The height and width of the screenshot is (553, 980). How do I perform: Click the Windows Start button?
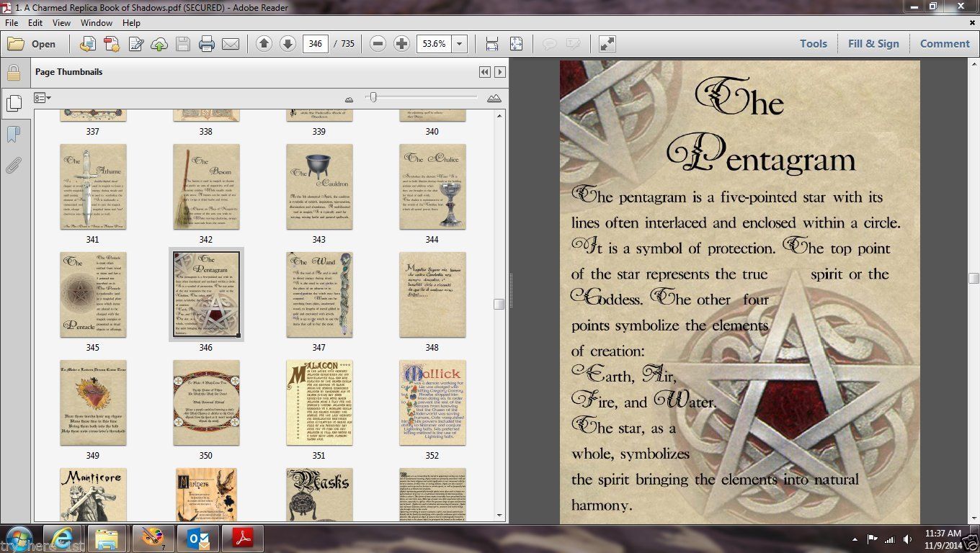(x=19, y=539)
